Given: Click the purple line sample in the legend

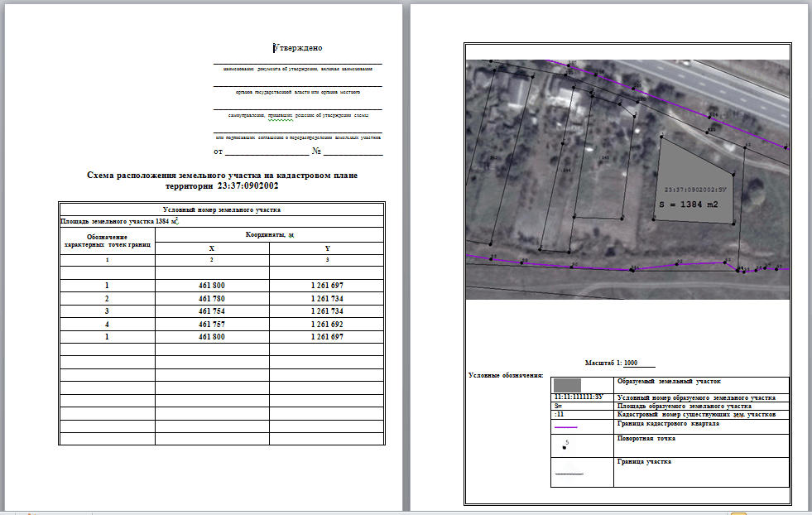Looking at the screenshot, I should 565,427.
